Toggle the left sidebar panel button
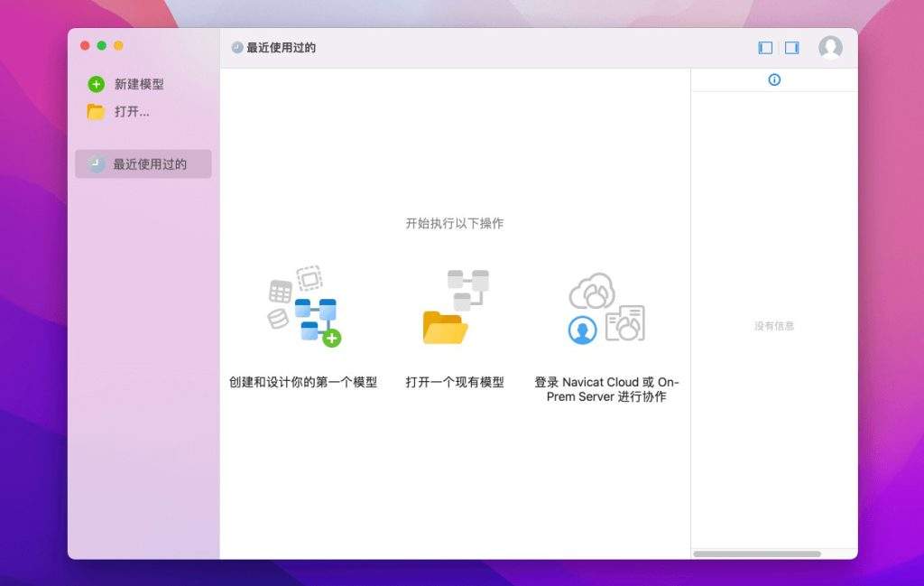Image resolution: width=924 pixels, height=586 pixels. [765, 48]
